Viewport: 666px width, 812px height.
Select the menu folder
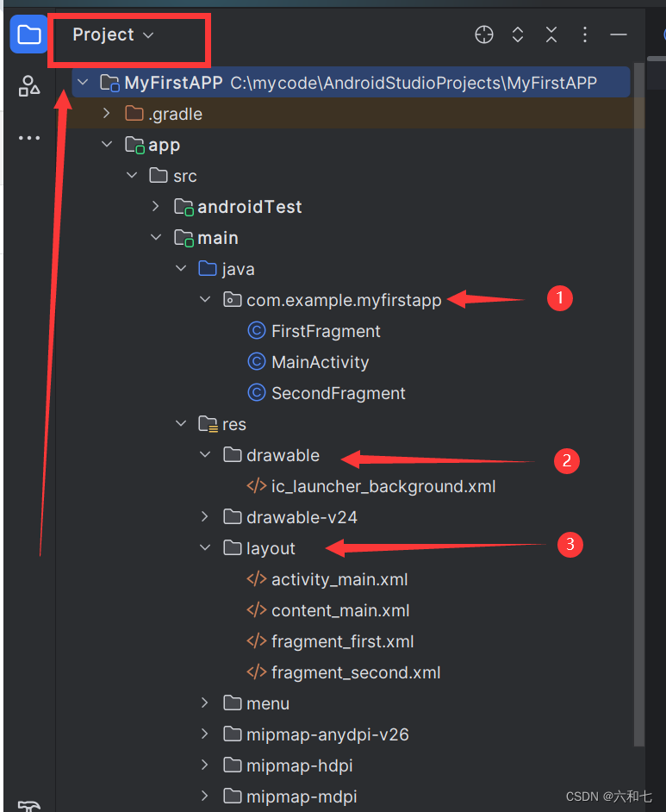tap(257, 703)
